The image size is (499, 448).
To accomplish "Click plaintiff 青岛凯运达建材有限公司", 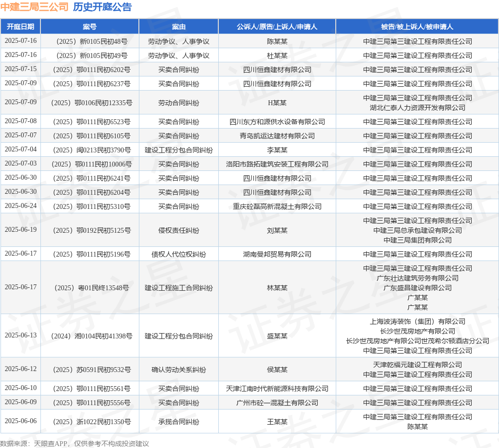I will (277, 136).
